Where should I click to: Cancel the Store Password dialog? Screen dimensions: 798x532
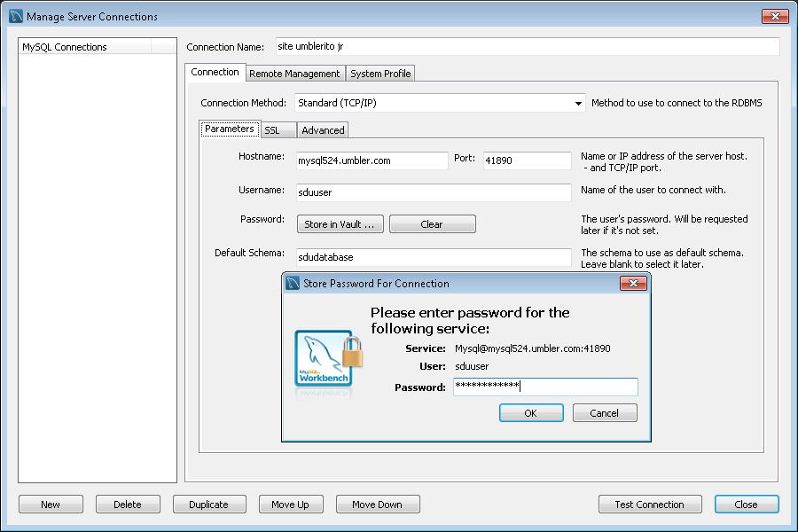click(x=605, y=412)
